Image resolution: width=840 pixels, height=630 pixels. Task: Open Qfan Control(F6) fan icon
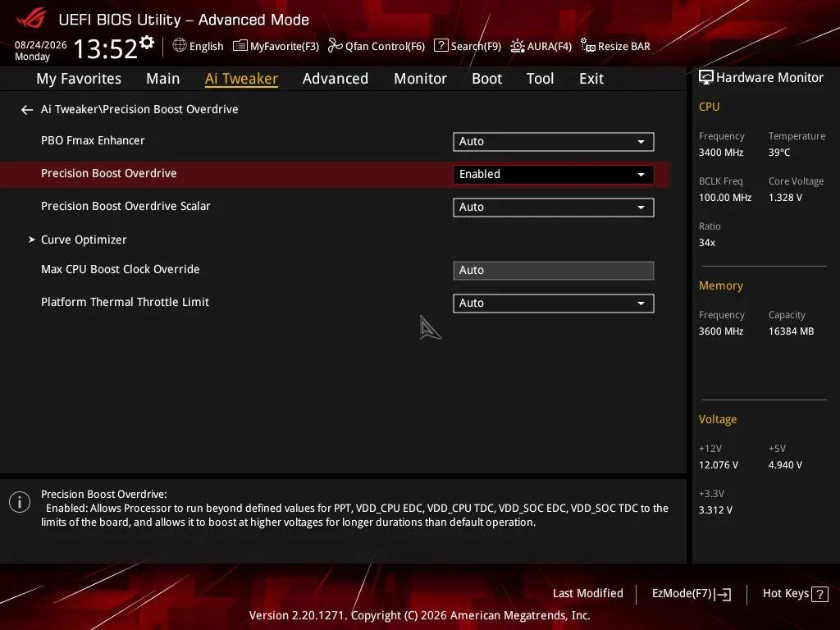[335, 46]
